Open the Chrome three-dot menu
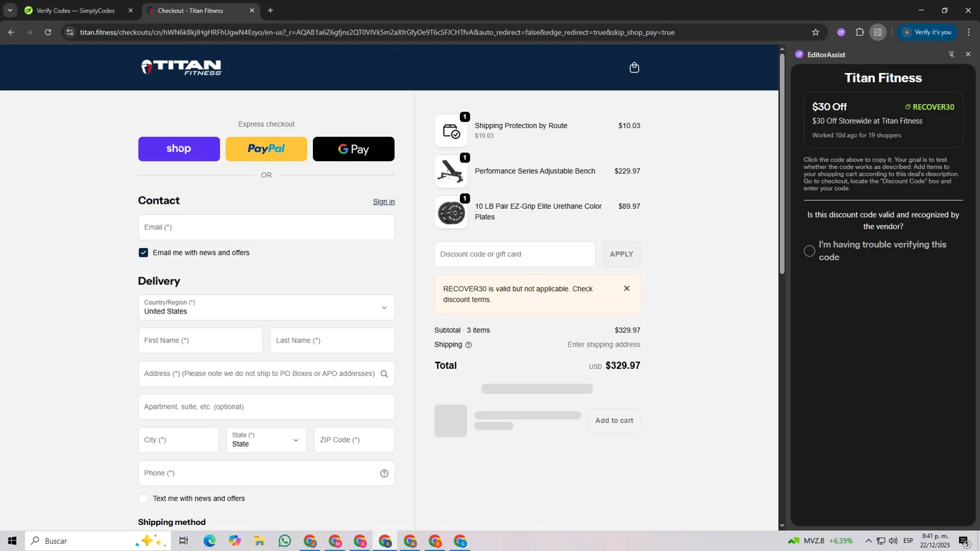 [x=969, y=32]
